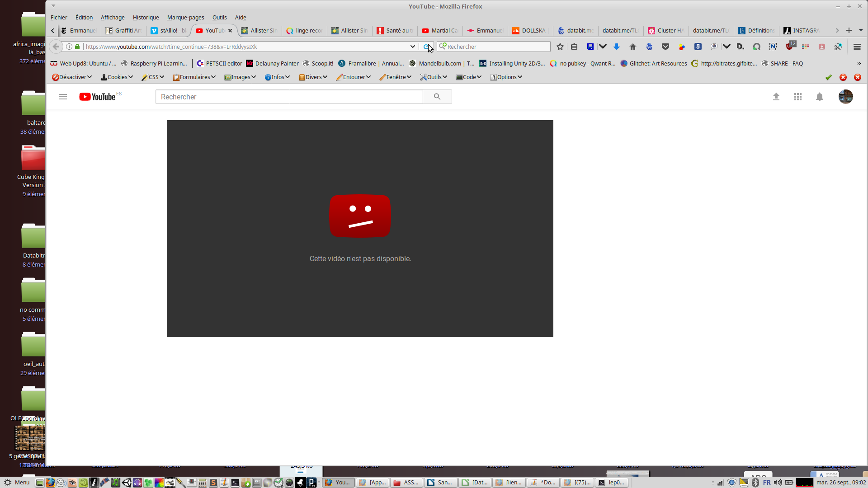Expand the hidden bookmarks chevron
Viewport: 868px width, 488px height.
(859, 64)
